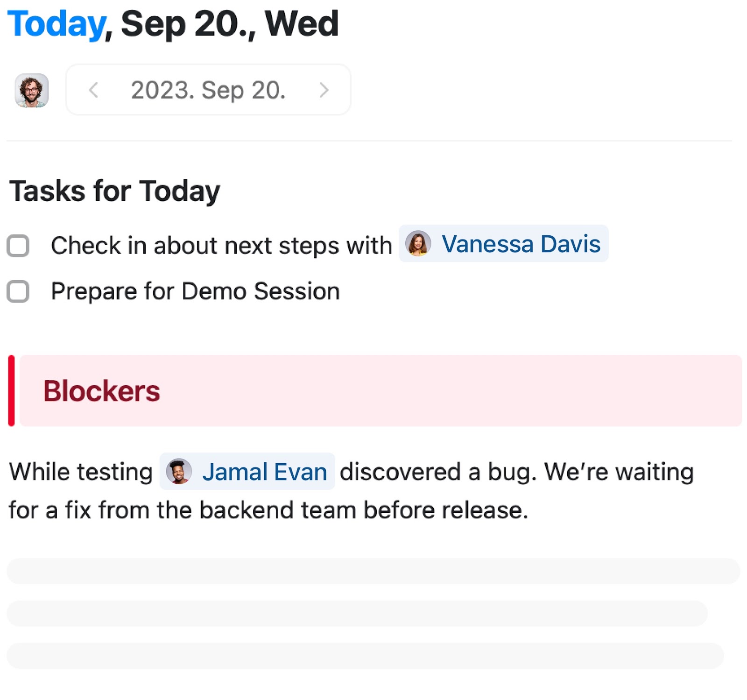Click the Prepare for Demo Session text
Image resolution: width=747 pixels, height=700 pixels.
pos(195,291)
